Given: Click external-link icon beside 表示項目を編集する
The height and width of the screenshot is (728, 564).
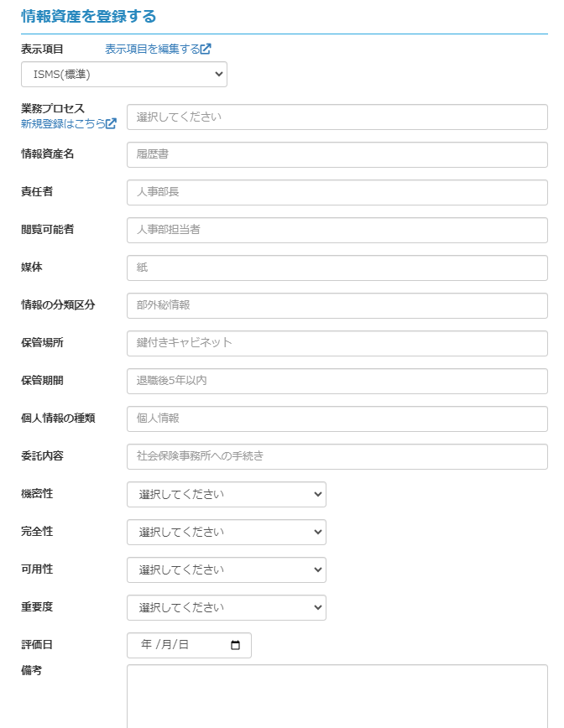Looking at the screenshot, I should (206, 49).
